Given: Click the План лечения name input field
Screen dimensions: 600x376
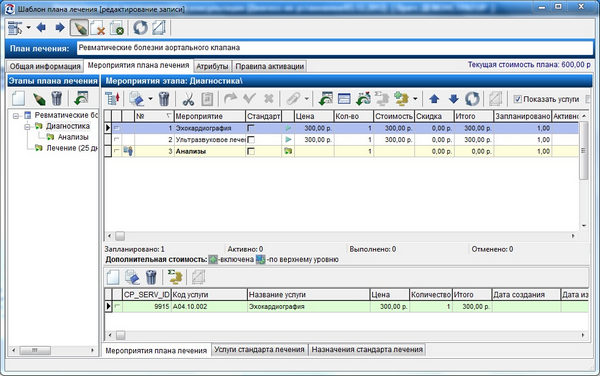Looking at the screenshot, I should (335, 48).
